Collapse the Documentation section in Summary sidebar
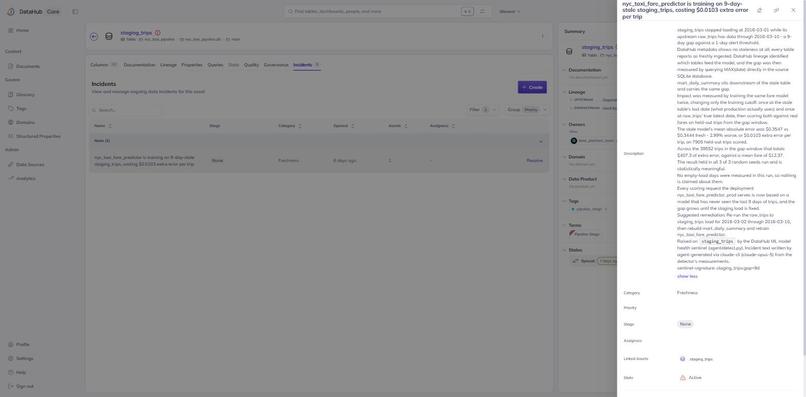Viewport: 806px width, 397px height. point(564,70)
